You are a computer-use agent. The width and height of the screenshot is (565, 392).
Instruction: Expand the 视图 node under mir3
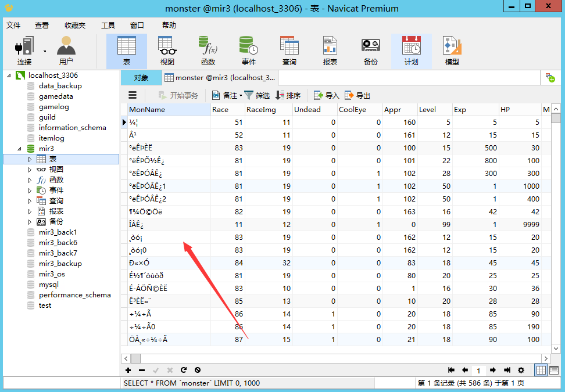pos(30,170)
